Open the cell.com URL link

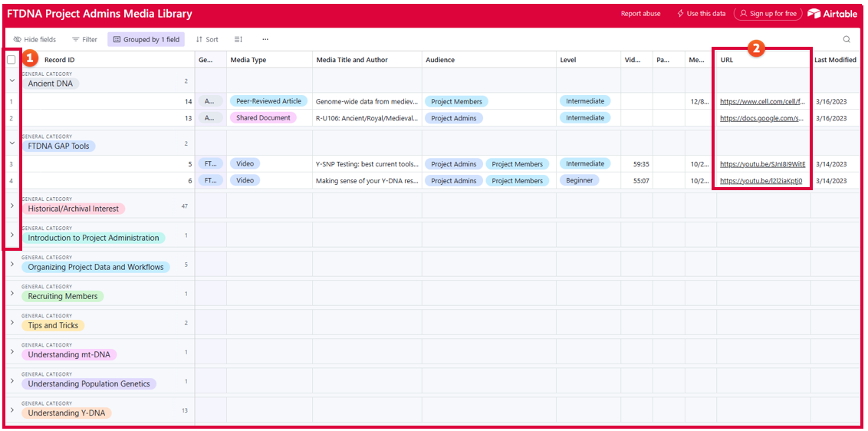point(762,102)
